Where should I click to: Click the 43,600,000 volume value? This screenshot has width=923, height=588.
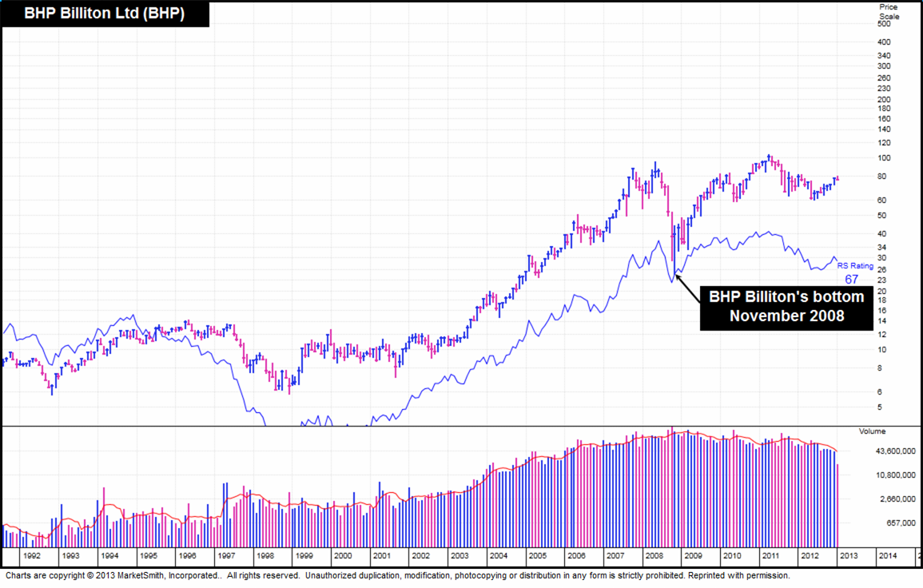pyautogui.click(x=895, y=451)
